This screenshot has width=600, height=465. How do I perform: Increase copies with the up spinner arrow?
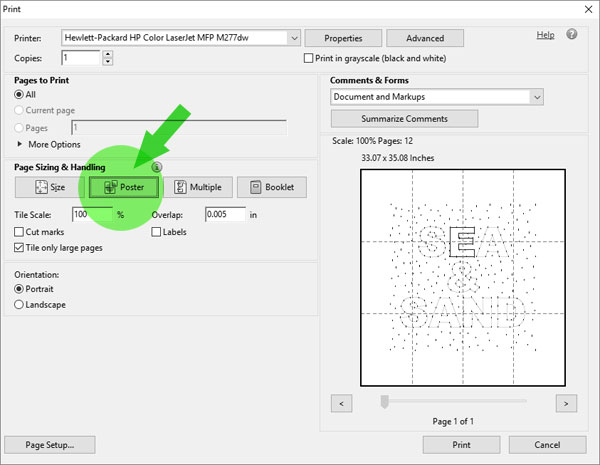point(108,54)
